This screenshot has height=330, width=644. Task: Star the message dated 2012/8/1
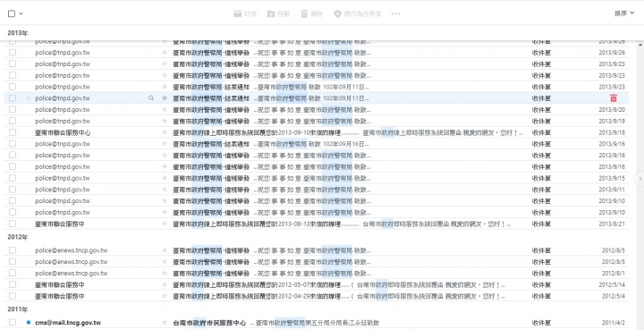(165, 274)
